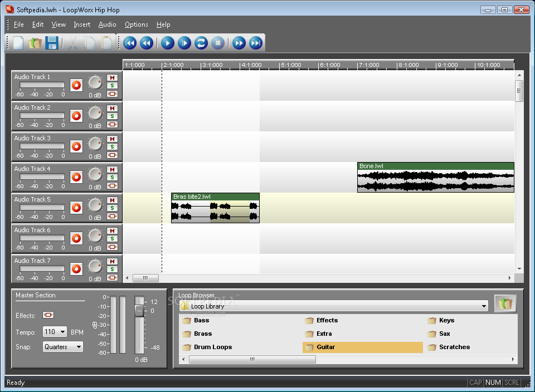535x392 pixels.
Task: Open Master Section effects icon
Action: click(48, 315)
